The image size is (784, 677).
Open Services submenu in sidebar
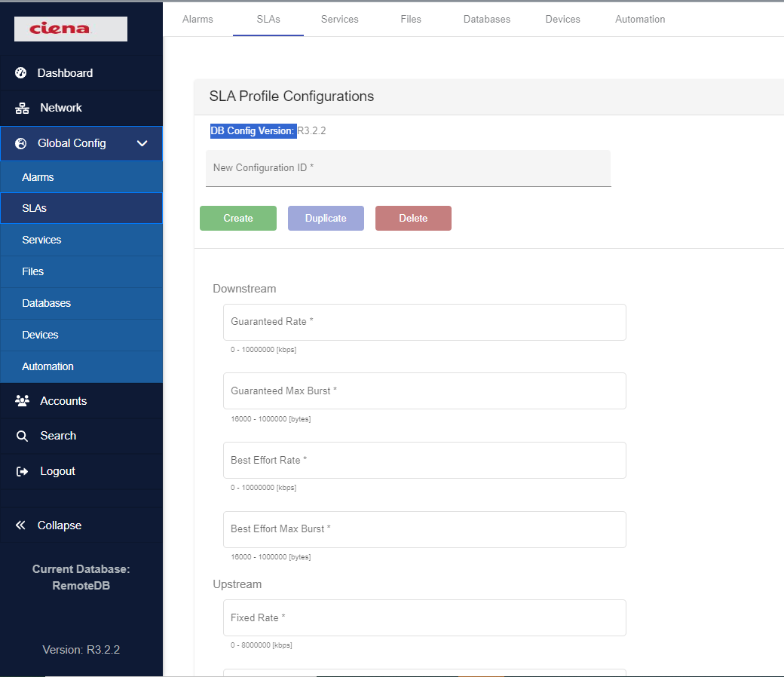(81, 240)
